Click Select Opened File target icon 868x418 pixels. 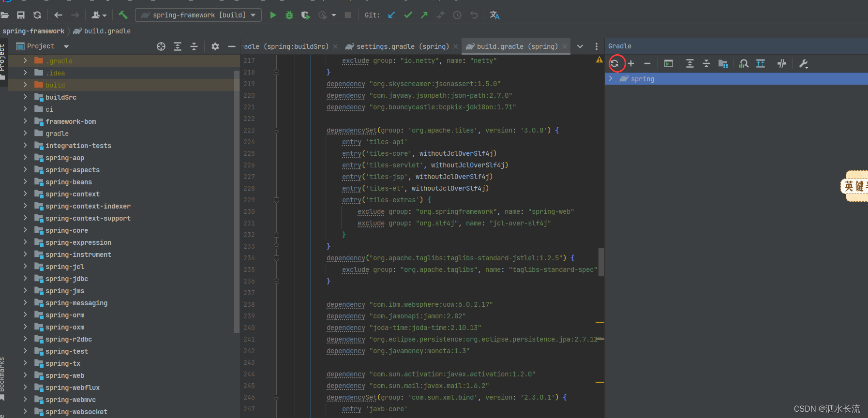pos(161,46)
